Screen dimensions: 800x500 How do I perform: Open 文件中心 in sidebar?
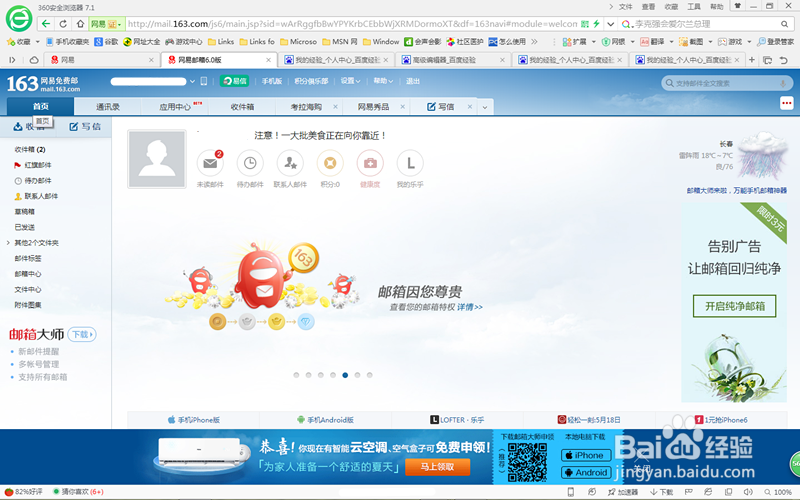pos(28,289)
